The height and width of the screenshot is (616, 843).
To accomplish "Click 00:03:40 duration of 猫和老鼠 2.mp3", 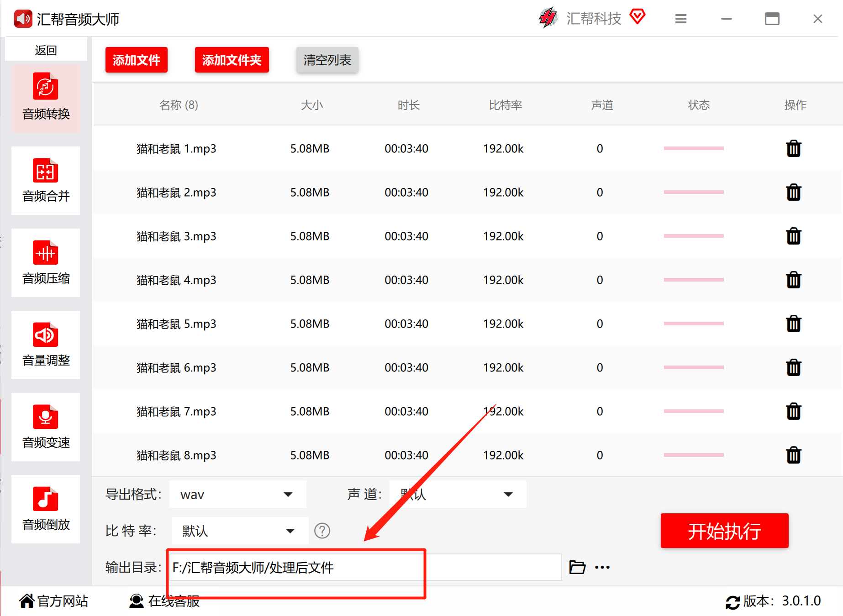I will 406,192.
